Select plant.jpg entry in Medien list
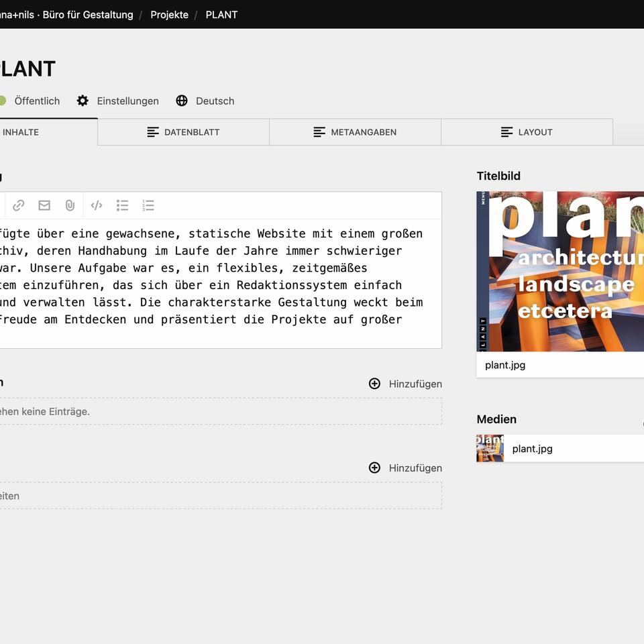644x644 pixels. 560,449
